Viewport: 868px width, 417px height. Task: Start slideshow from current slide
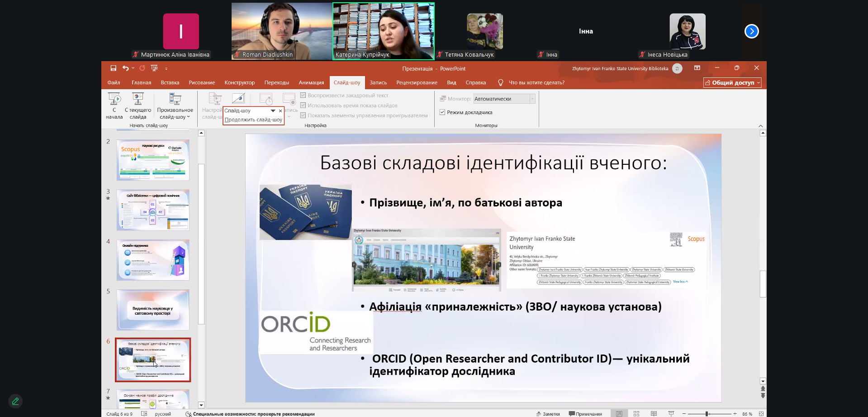[x=138, y=105]
